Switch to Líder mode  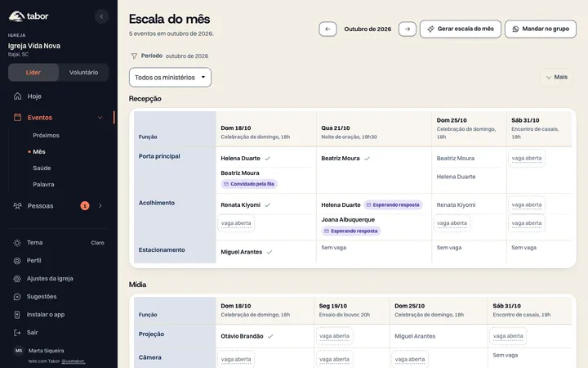pyautogui.click(x=33, y=73)
